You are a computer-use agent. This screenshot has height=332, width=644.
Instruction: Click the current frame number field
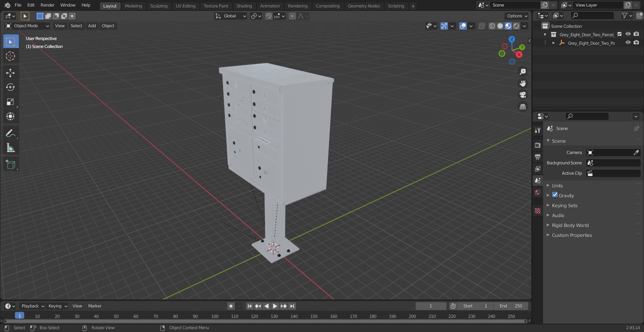pos(431,306)
